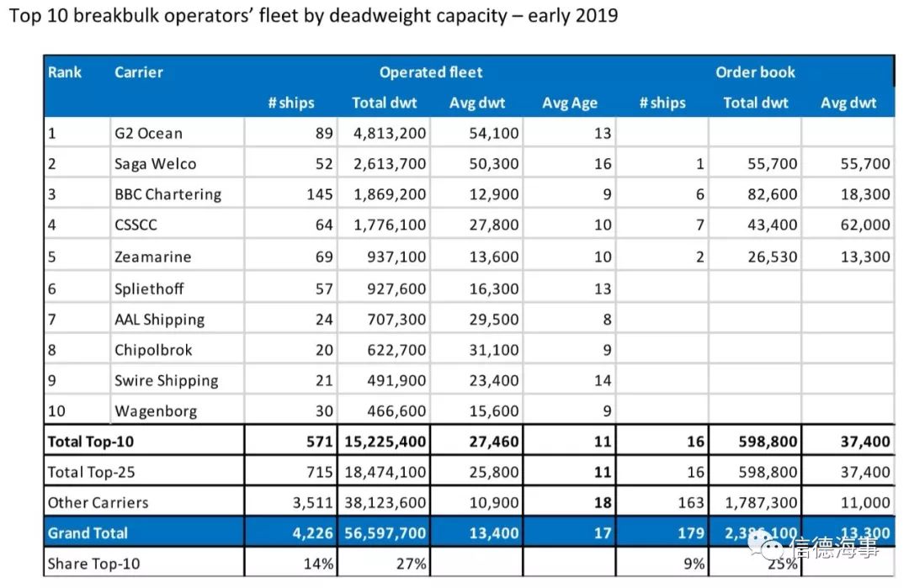The image size is (909, 588).
Task: Click the table title about breakbulk operators
Action: coord(314,15)
